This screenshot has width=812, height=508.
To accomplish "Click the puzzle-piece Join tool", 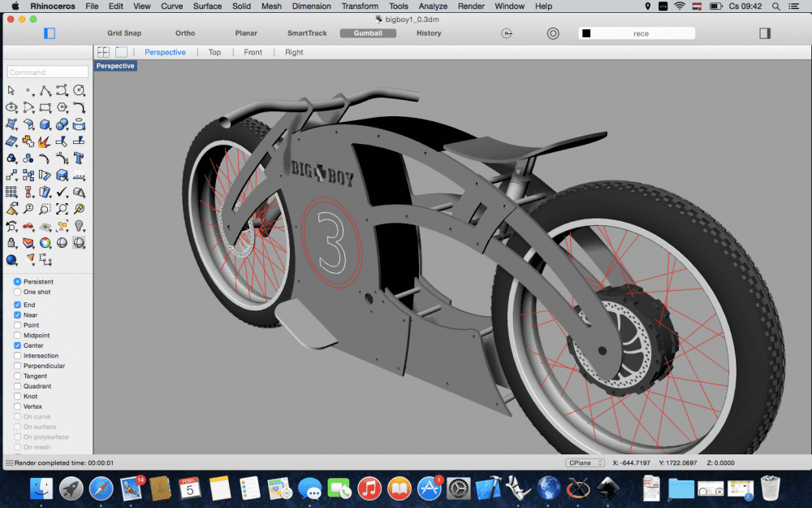I will click(x=28, y=141).
